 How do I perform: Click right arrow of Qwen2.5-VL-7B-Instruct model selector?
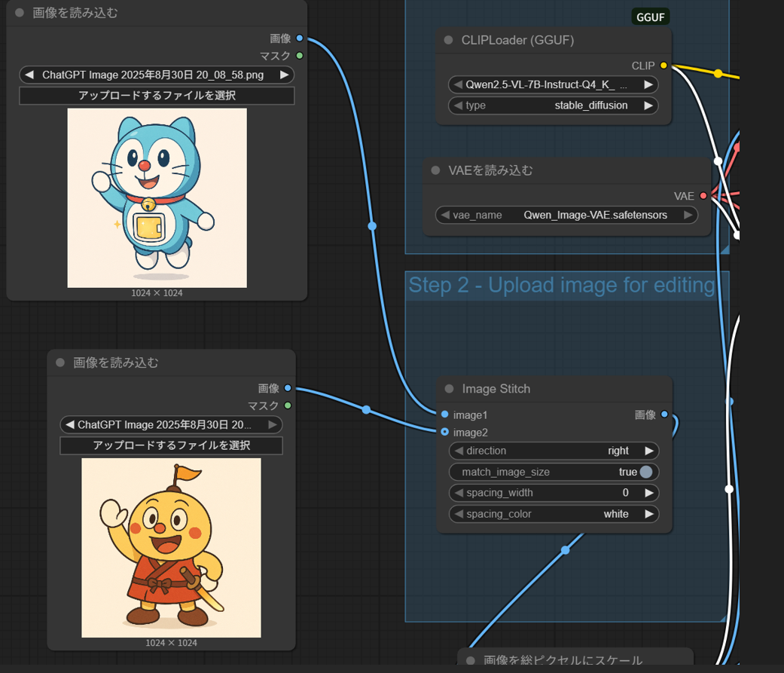[648, 85]
